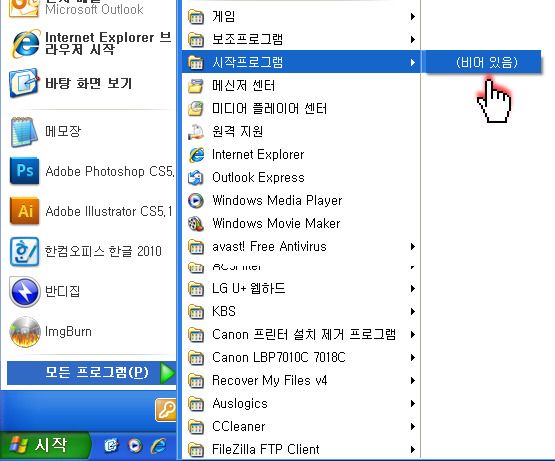This screenshot has height=461, width=555.
Task: Click the 원격 지원 icon
Action: tap(196, 132)
